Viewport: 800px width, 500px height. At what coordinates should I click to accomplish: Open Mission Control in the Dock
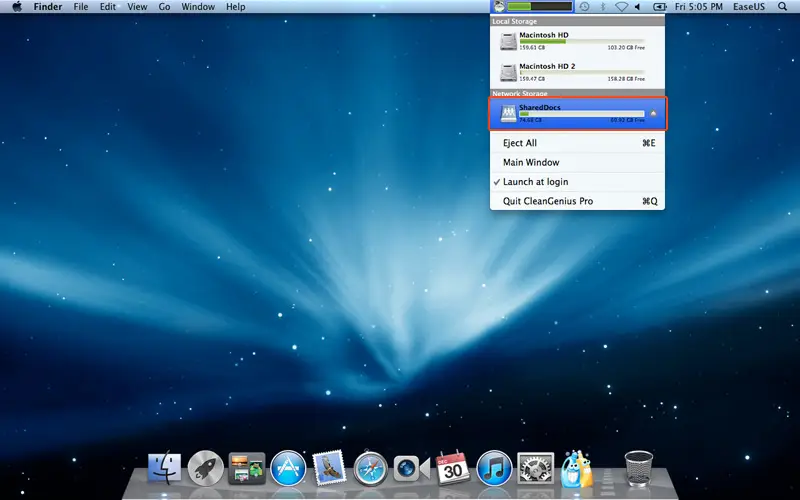[247, 468]
